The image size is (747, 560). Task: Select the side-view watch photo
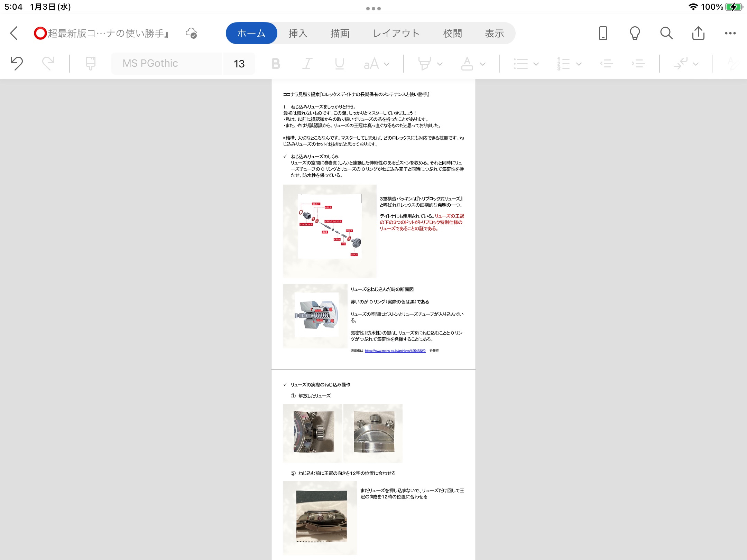coord(320,518)
